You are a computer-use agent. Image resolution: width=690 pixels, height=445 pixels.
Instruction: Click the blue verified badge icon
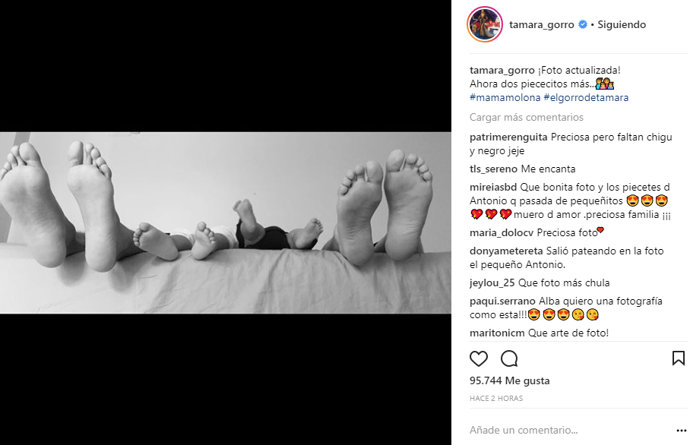pyautogui.click(x=583, y=24)
